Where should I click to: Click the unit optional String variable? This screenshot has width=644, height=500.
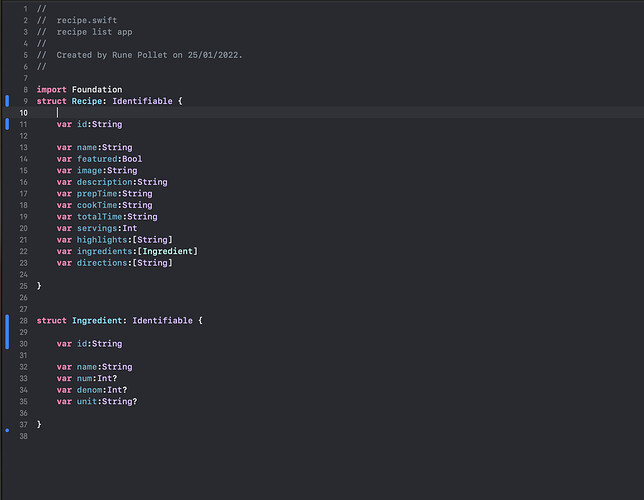click(x=87, y=401)
